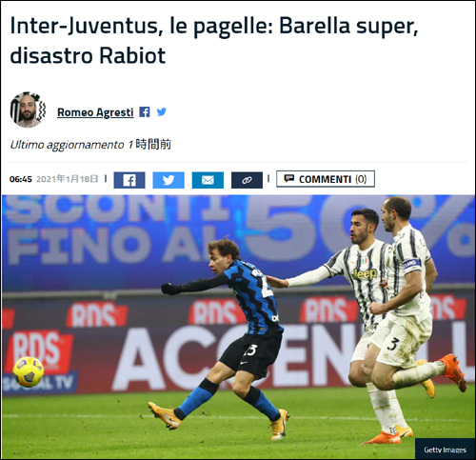Open the author's Twitter profile icon
This screenshot has width=476, height=460.
(x=162, y=112)
